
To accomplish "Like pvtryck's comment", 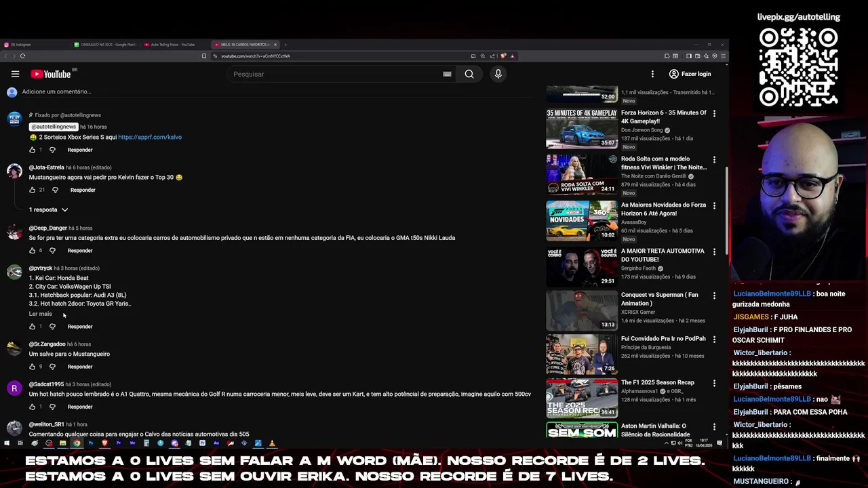I will click(32, 327).
